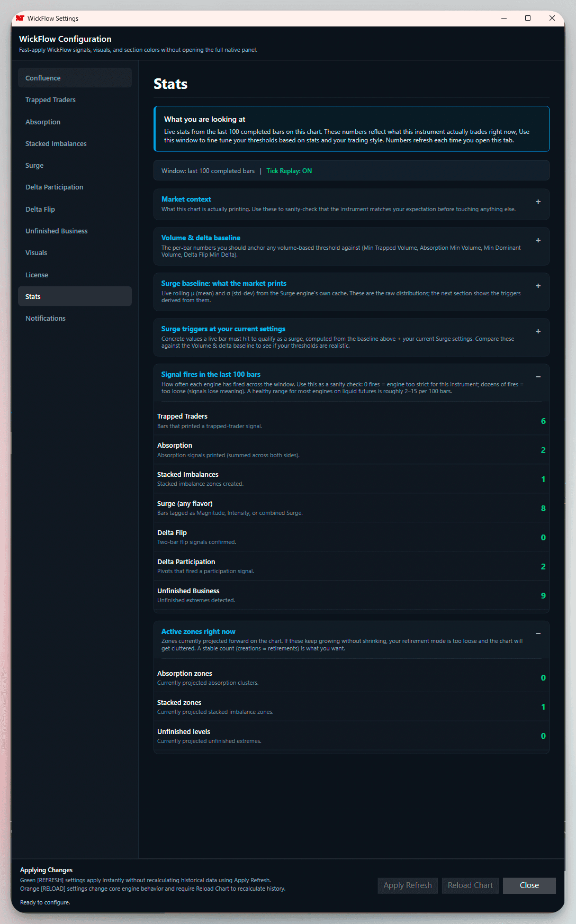
Task: Open the Confluence settings tab
Action: [x=75, y=78]
